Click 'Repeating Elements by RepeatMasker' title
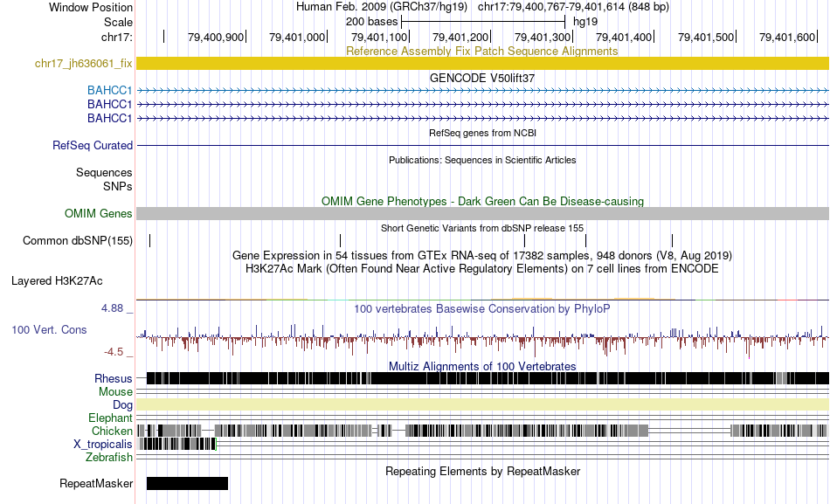This screenshot has height=504, width=830. click(x=483, y=471)
